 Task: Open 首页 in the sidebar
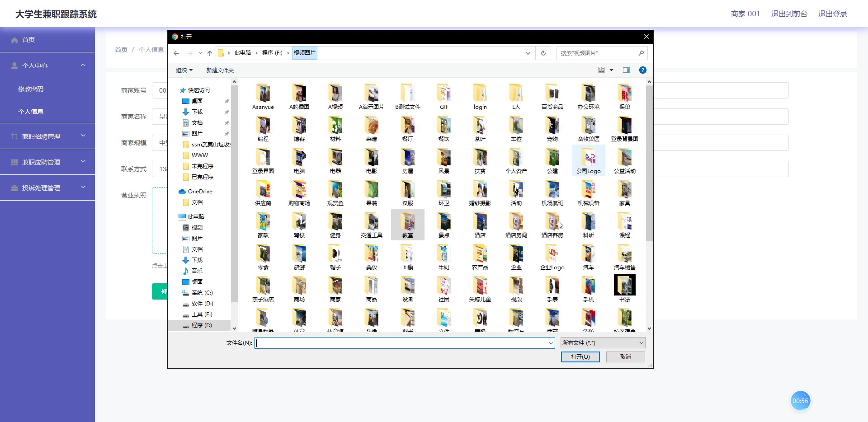click(x=47, y=40)
